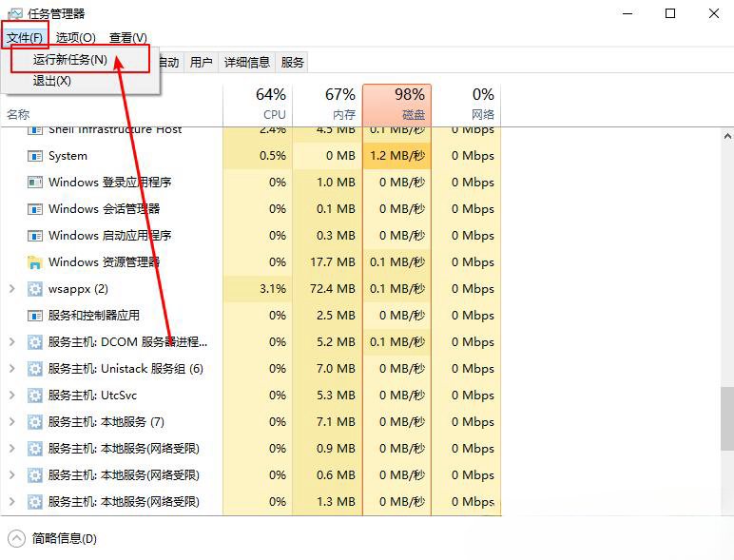Select the System process name

tap(68, 156)
